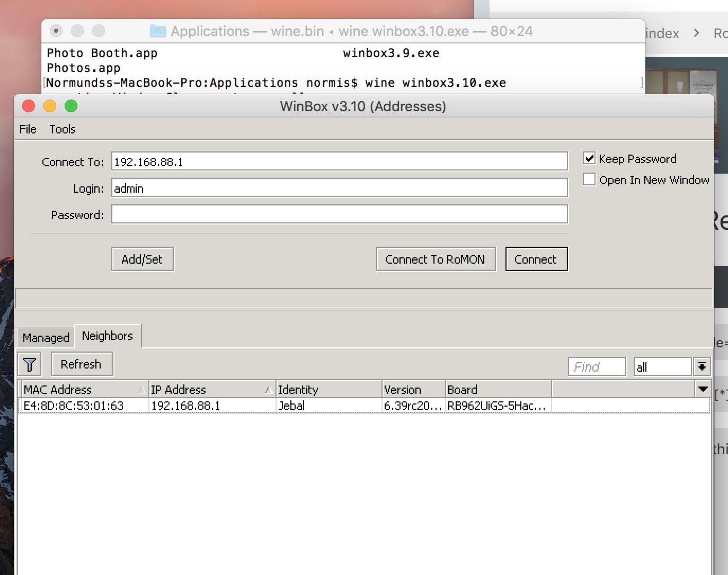Close the WinBox window with red button
This screenshot has height=575, width=728.
29,106
